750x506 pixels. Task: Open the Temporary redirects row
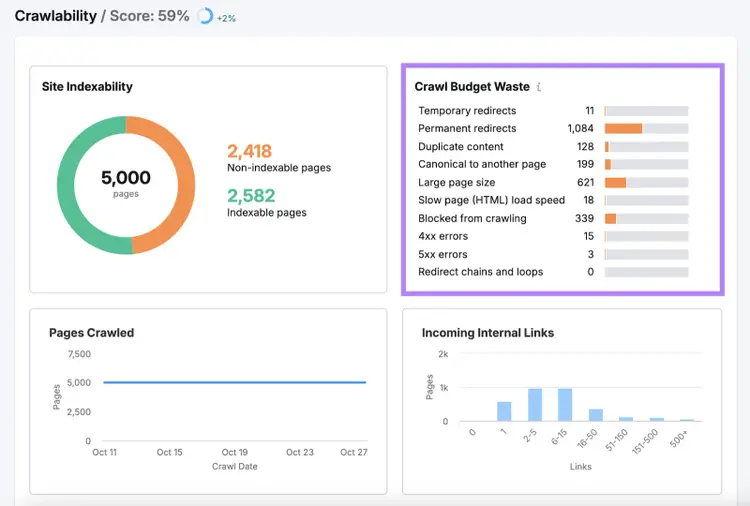point(553,111)
